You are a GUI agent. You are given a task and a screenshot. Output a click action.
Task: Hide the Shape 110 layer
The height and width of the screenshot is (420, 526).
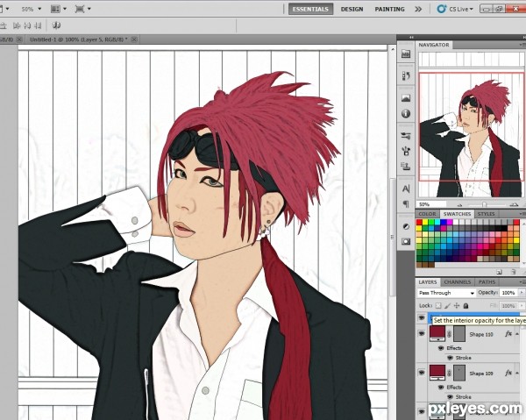coord(422,333)
